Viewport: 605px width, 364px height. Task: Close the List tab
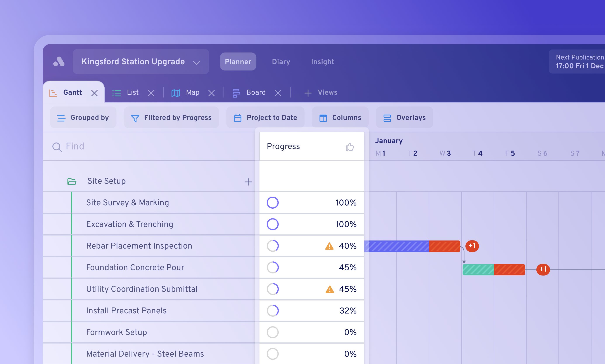(151, 93)
